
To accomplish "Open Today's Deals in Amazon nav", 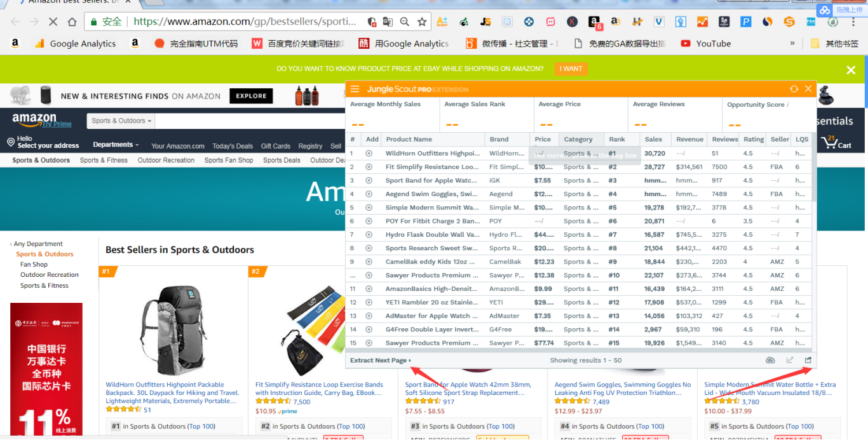I will 233,146.
